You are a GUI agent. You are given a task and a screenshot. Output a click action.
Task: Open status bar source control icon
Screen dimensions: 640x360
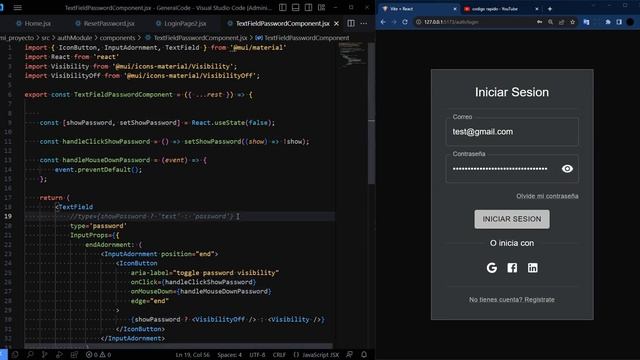[x=44, y=355]
